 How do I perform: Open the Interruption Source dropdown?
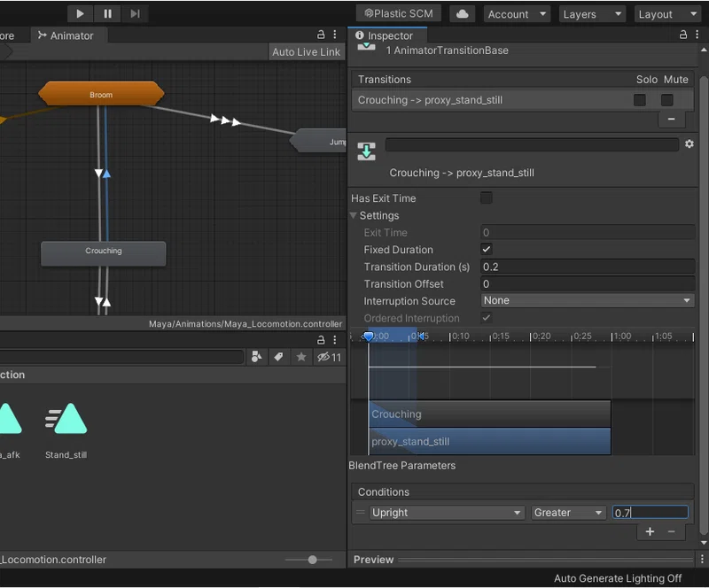(x=588, y=300)
